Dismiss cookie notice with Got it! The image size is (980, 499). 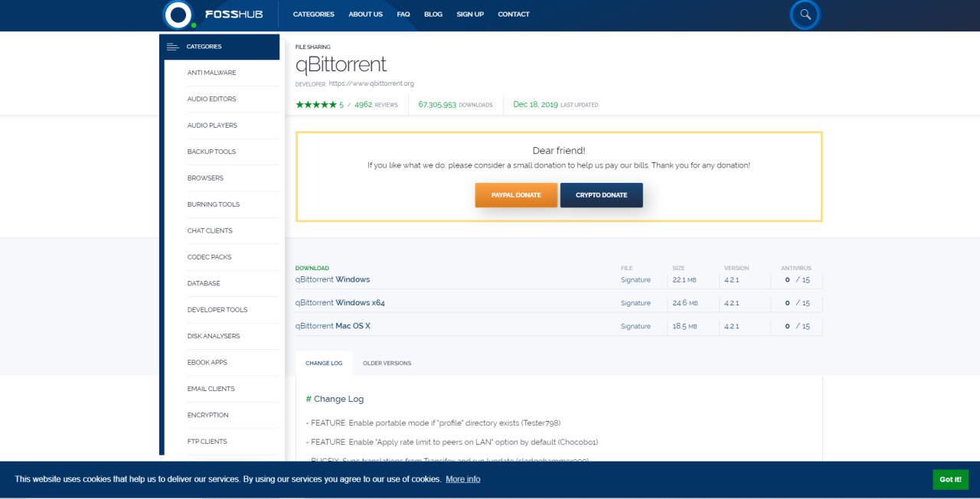pyautogui.click(x=950, y=479)
